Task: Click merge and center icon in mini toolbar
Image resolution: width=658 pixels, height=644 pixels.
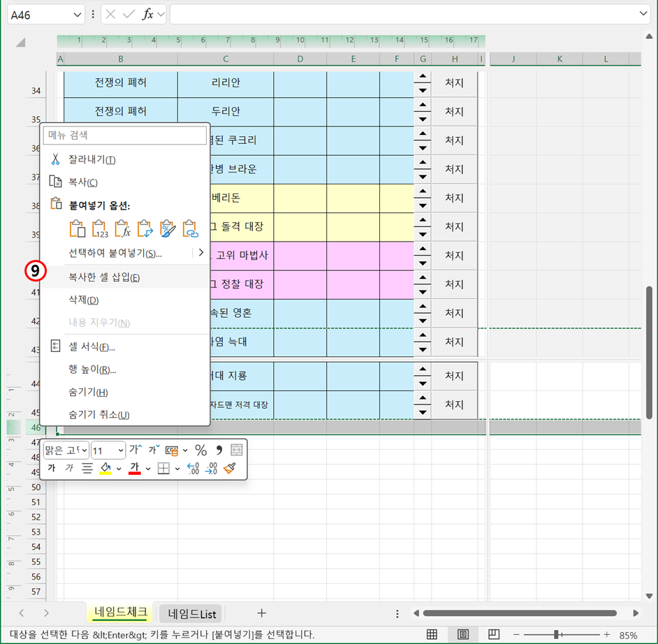Action: click(x=237, y=450)
